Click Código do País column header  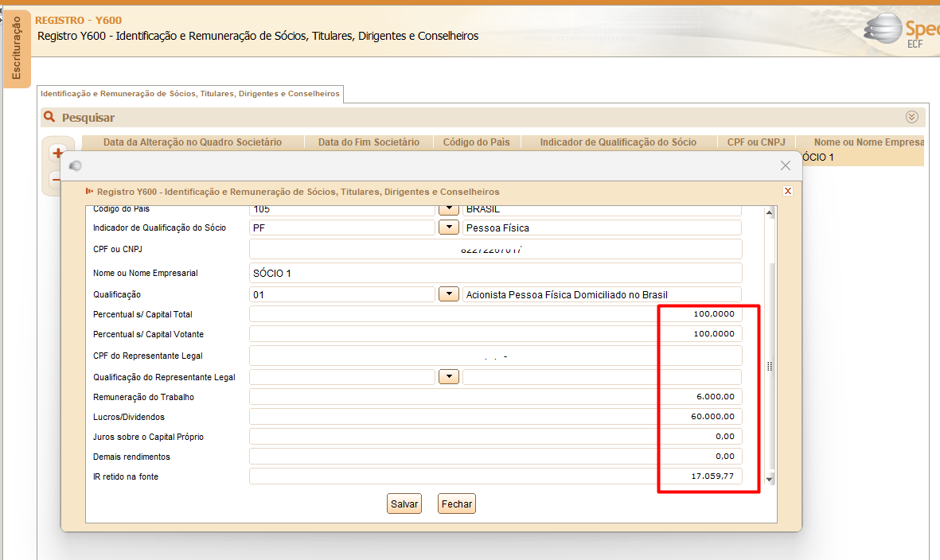[x=477, y=142]
